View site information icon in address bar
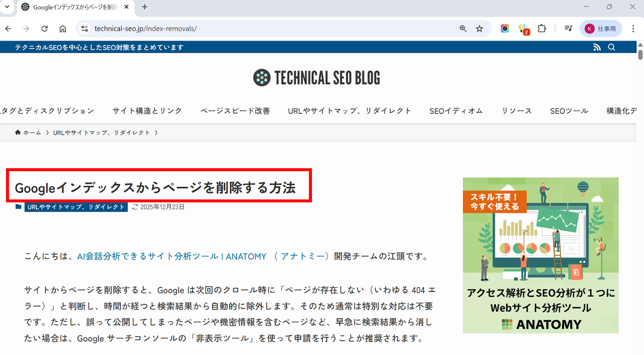Viewport: 644px width, 355px height. tap(85, 29)
